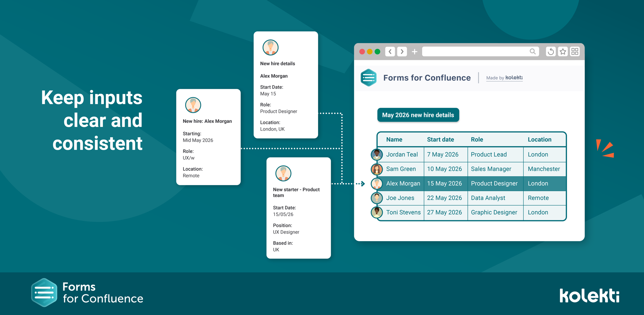Viewport: 644px width, 315px height.
Task: Click London location in Toni Stevens row
Action: [x=538, y=212]
